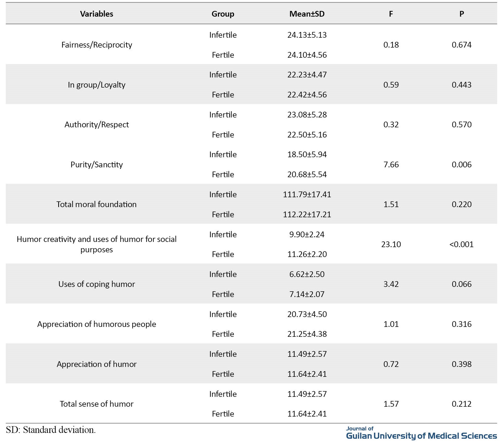Click the Variables column header
The width and height of the screenshot is (502, 448).
(x=96, y=14)
